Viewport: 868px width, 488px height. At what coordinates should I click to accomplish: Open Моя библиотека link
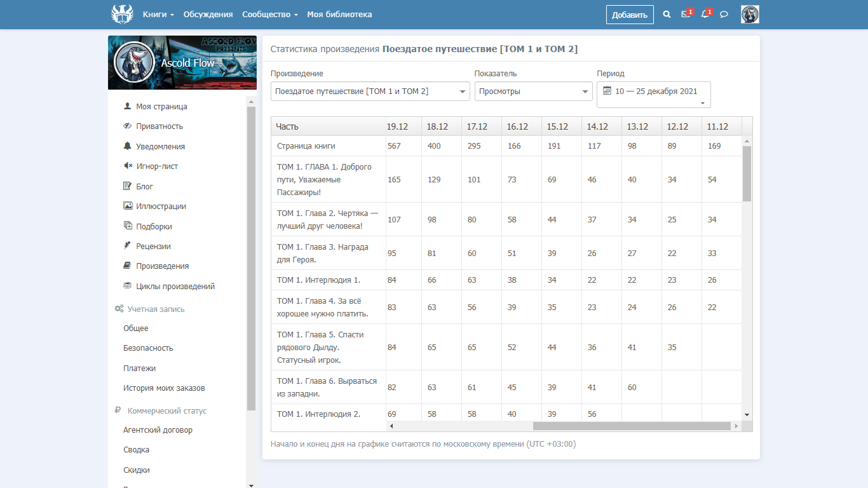tap(339, 14)
